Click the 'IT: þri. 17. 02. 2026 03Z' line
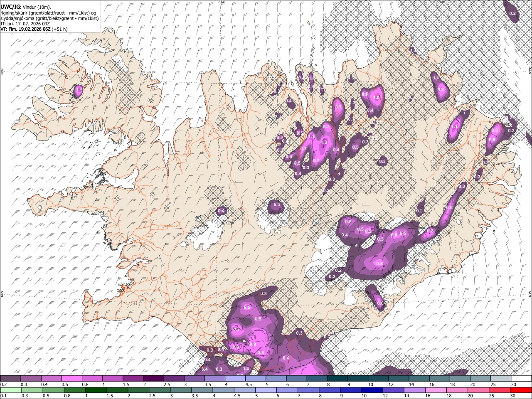This screenshot has height=399, width=532. [x=25, y=24]
